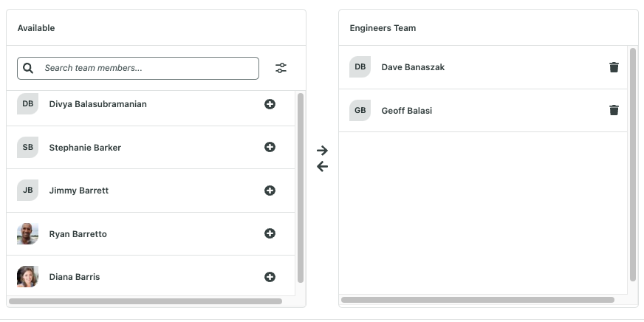Click plus icon next to Jimmy Barrett
Viewport: 644px width, 322px height.
pyautogui.click(x=270, y=191)
